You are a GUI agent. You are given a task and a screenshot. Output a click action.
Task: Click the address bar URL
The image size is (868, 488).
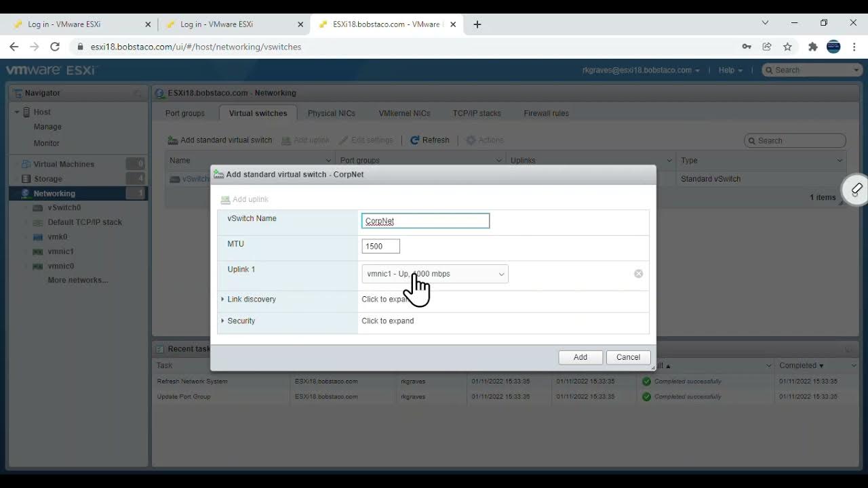click(x=196, y=47)
